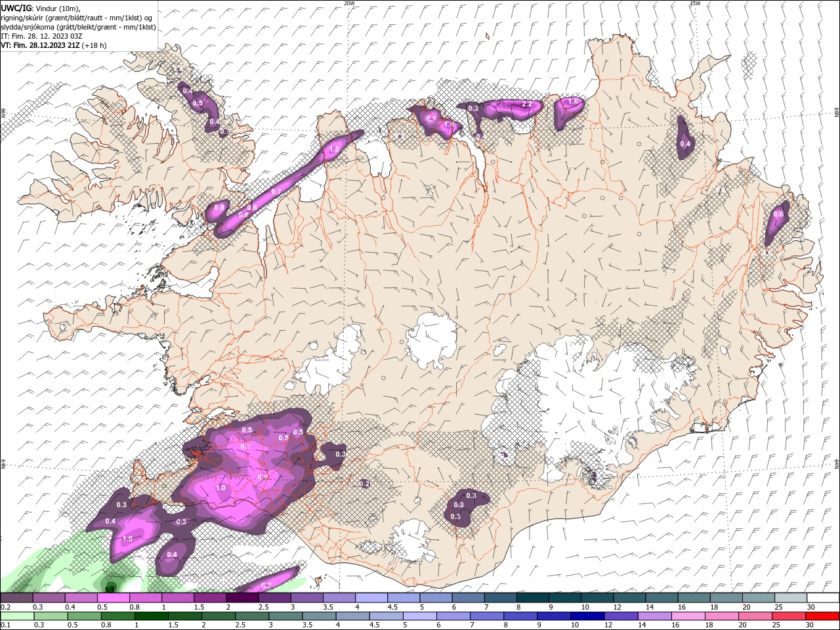Click the dark teal 9 swatch in snow scale
Image resolution: width=840 pixels, height=630 pixels.
[x=564, y=598]
